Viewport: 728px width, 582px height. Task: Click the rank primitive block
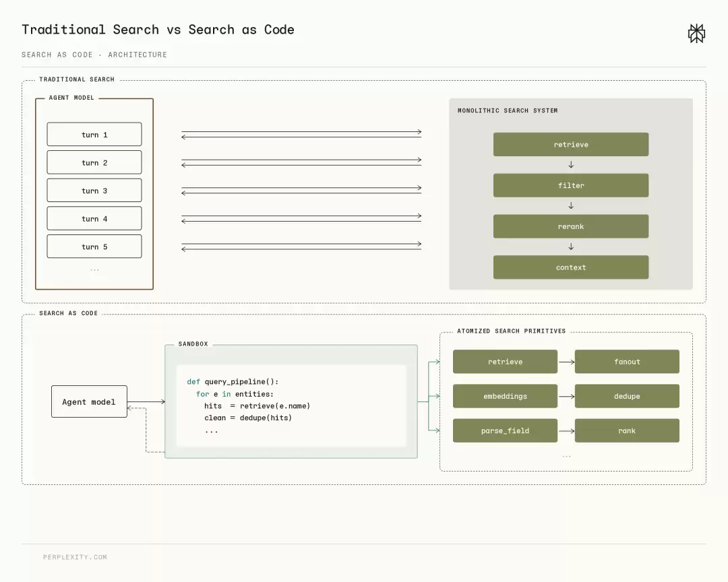tap(627, 430)
